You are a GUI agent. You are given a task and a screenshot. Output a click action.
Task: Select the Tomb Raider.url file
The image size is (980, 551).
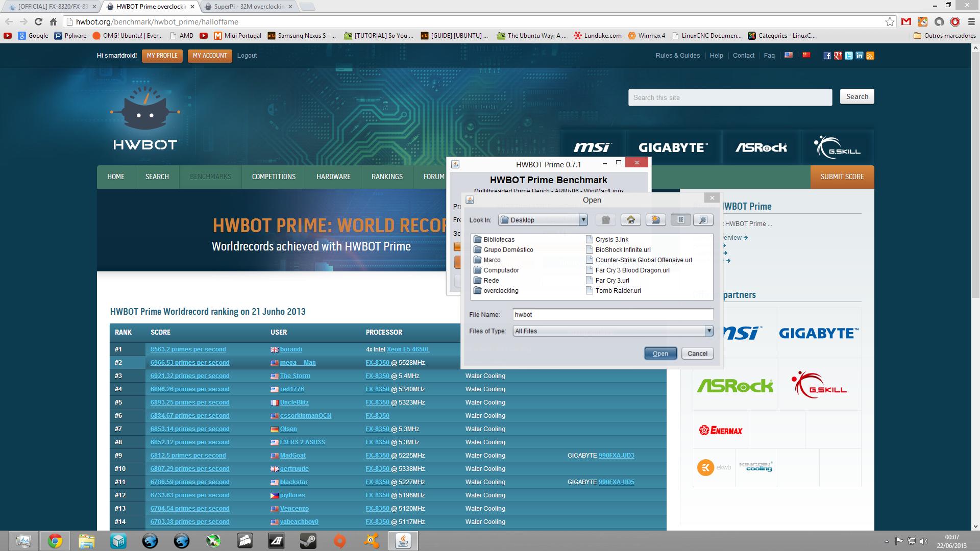coord(614,290)
